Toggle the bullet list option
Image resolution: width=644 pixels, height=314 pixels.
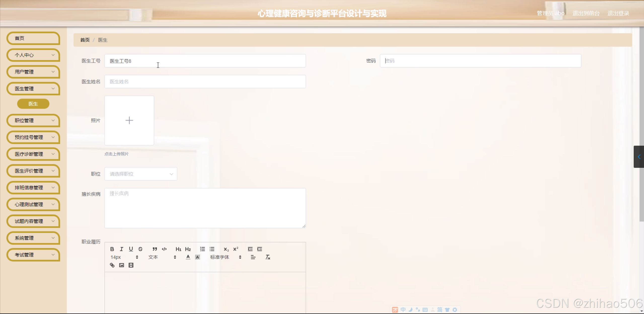click(x=212, y=249)
